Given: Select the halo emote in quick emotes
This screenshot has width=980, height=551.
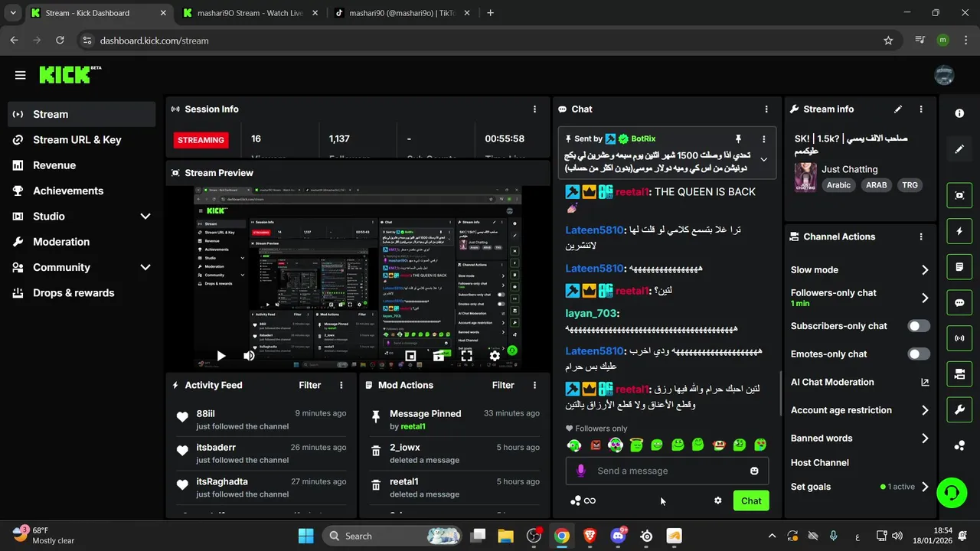Looking at the screenshot, I should coord(636,445).
